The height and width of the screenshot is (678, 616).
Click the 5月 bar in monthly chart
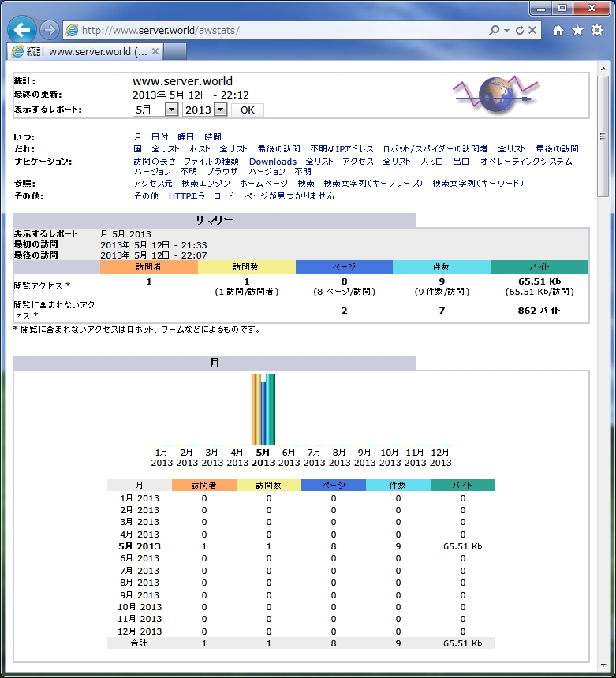click(263, 409)
